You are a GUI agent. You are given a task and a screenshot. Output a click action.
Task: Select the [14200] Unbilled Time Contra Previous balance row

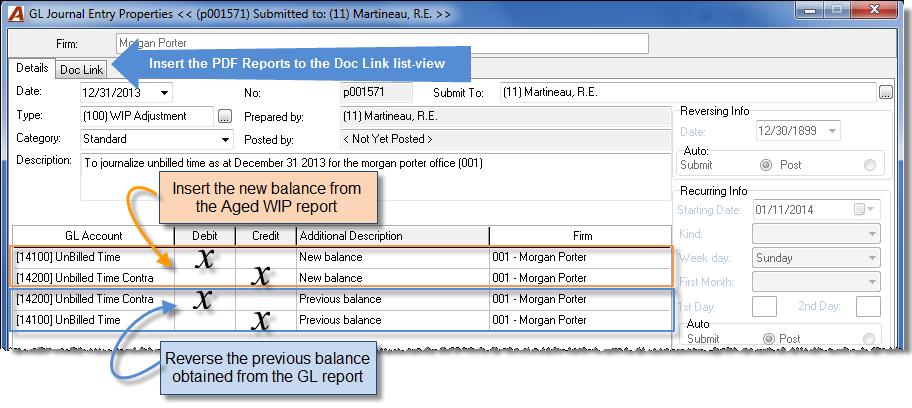tap(343, 299)
